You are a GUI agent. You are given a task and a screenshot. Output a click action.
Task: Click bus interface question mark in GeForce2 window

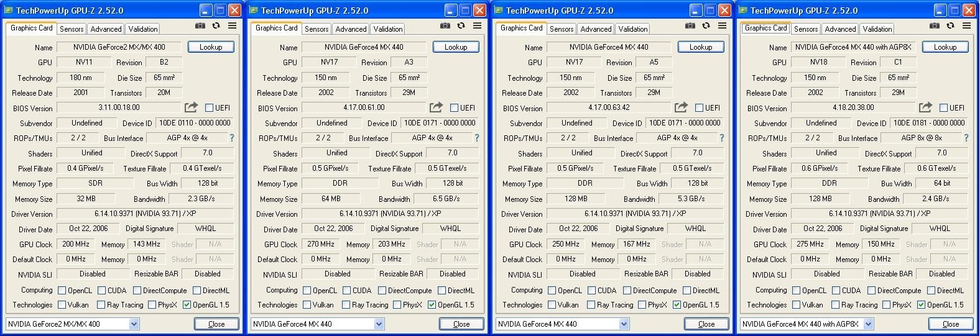(232, 138)
